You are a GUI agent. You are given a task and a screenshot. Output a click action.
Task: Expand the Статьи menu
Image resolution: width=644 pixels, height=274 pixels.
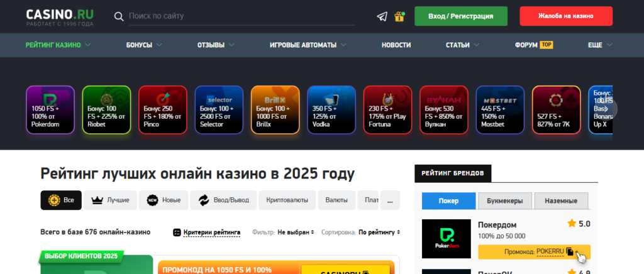coord(462,45)
